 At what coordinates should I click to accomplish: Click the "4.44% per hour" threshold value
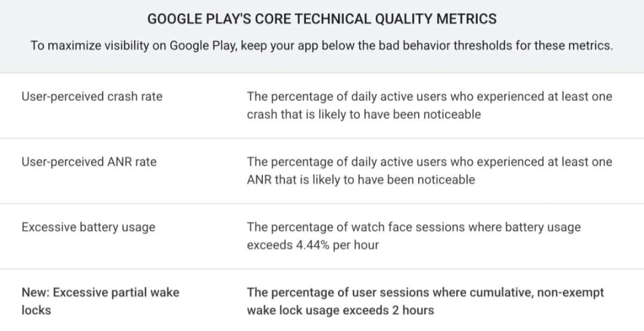tap(337, 245)
